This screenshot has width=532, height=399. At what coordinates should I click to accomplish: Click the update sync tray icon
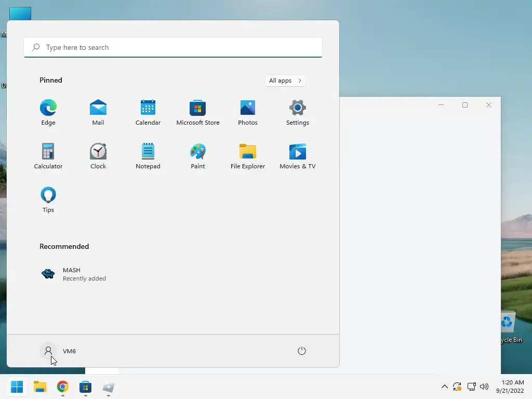tap(457, 387)
